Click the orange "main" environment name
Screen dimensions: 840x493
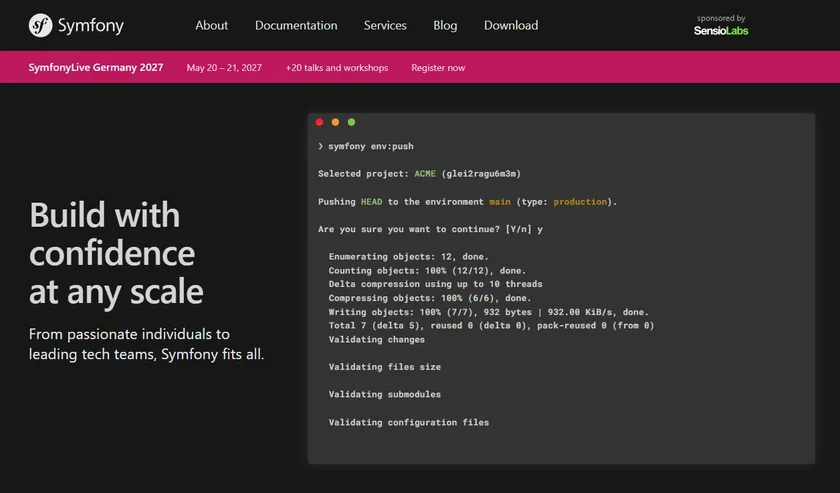point(500,201)
